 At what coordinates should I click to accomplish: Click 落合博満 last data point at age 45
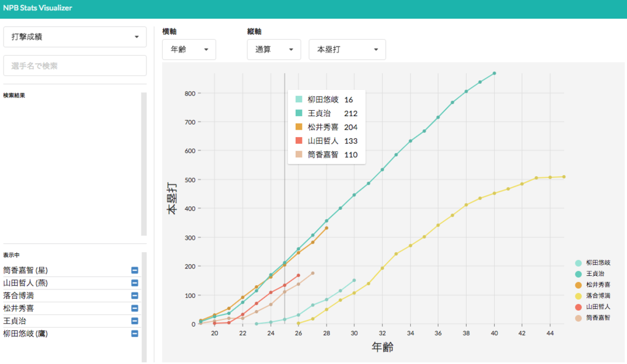(x=564, y=177)
